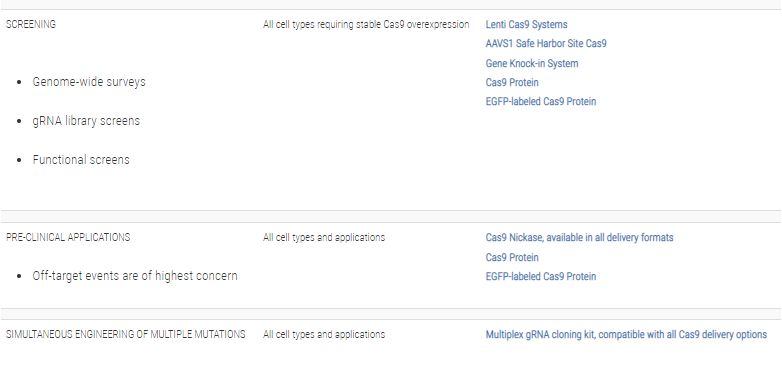Screen dimensions: 782x385
Task: Select the bullet marker beside Genome-wide surveys
Action: pyautogui.click(x=19, y=82)
